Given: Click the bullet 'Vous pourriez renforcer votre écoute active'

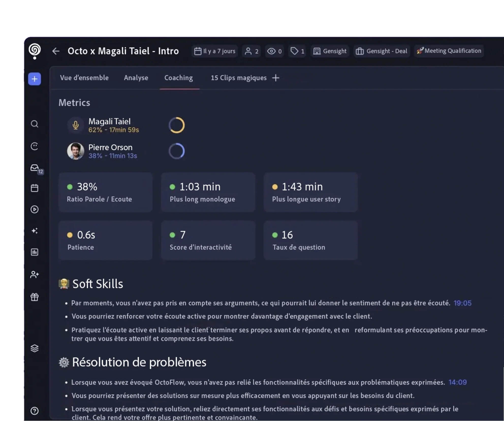Looking at the screenshot, I should (x=222, y=316).
